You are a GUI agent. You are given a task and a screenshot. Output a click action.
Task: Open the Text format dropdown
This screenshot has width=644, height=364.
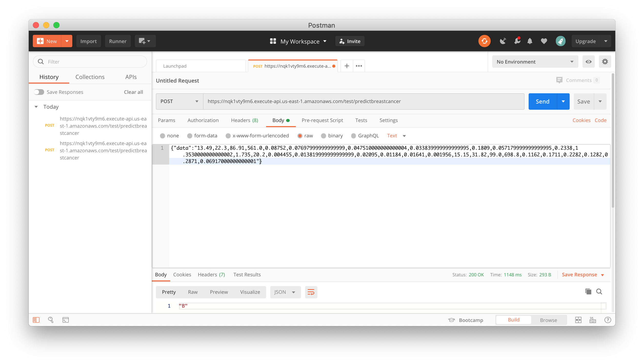point(396,136)
